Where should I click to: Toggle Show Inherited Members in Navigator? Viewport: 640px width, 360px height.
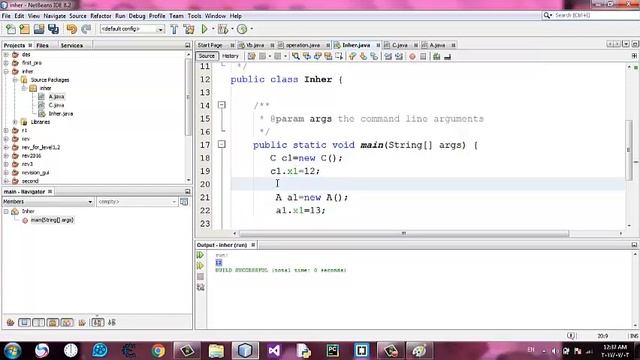tap(10, 322)
